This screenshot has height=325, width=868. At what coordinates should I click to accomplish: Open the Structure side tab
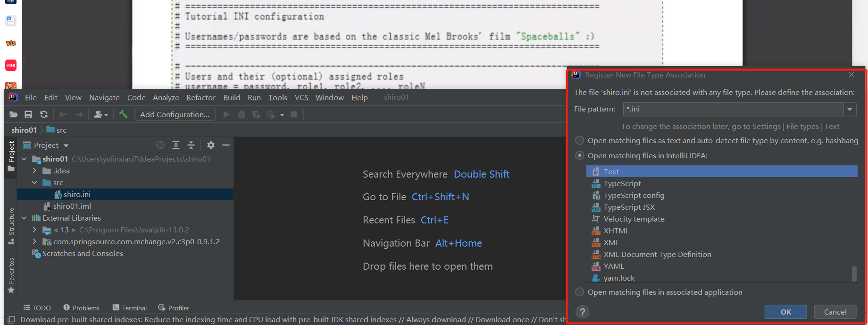tap(11, 226)
